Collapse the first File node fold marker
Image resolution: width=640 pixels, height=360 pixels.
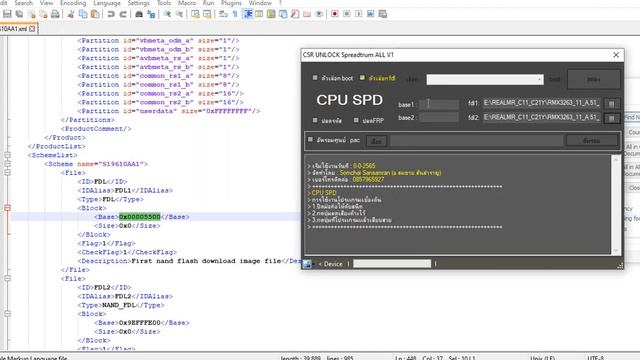point(7,173)
